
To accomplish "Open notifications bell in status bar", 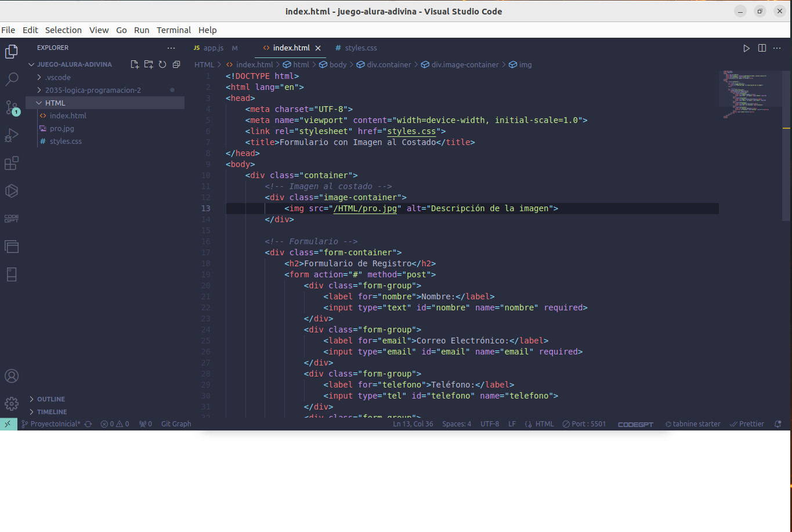I will point(778,424).
